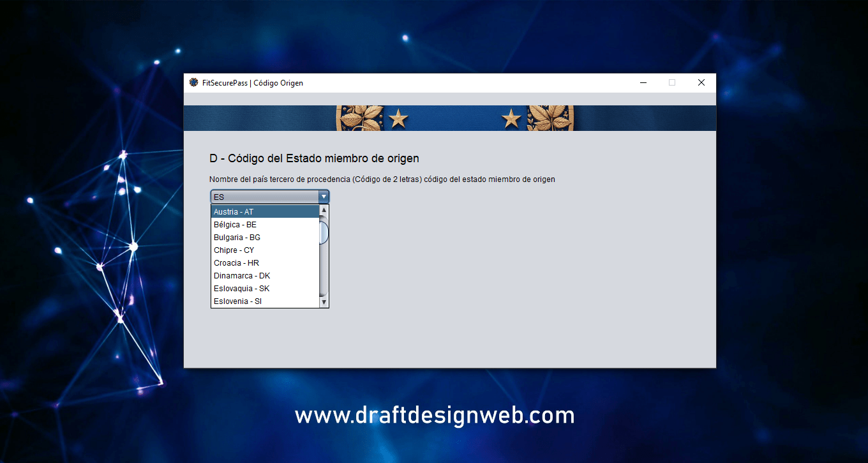Select Austria - AT from the list
The image size is (868, 463).
click(x=264, y=211)
